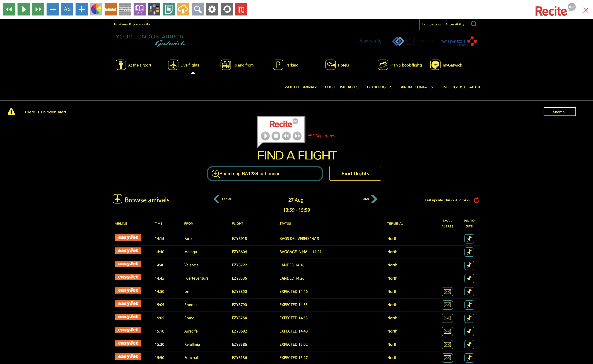This screenshot has height=364, width=593.
Task: Click the Find flights button
Action: pyautogui.click(x=355, y=173)
